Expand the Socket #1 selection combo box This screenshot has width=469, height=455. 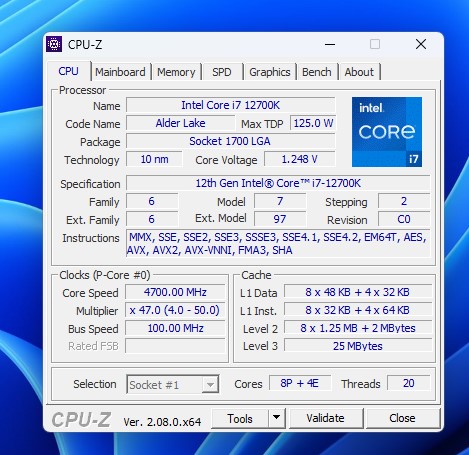(173, 384)
